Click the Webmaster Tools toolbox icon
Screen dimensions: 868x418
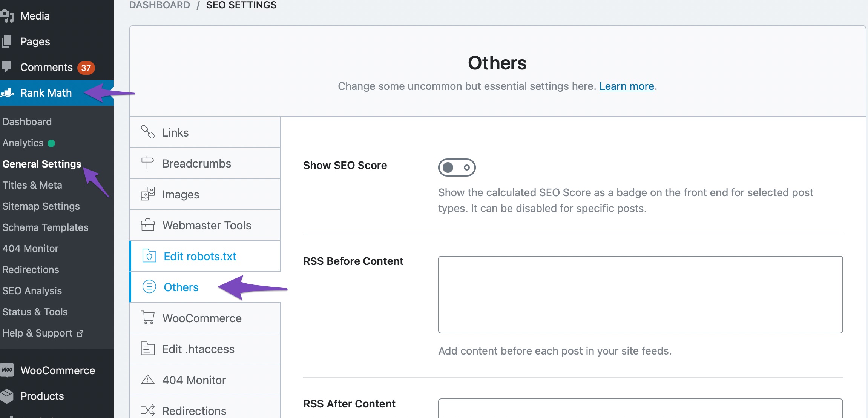(x=147, y=225)
